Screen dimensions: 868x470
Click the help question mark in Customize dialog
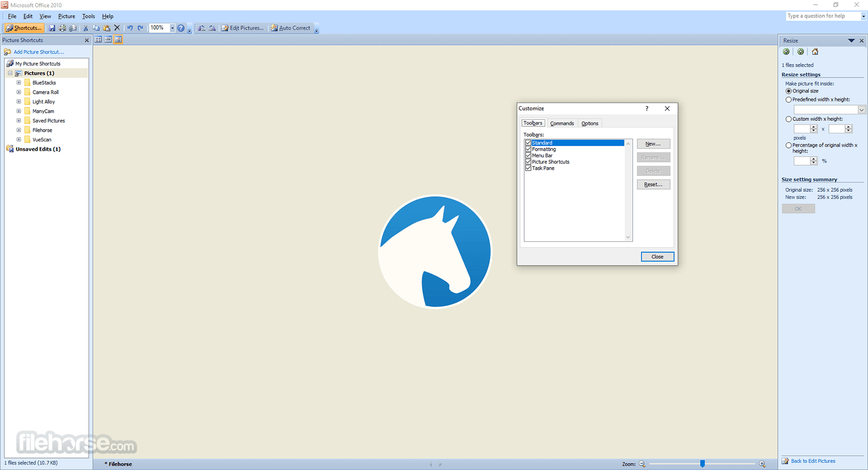tap(647, 108)
